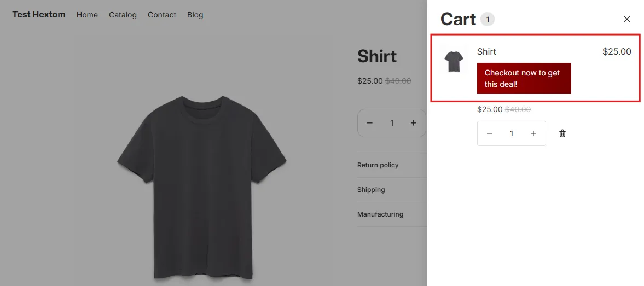Click the cart item count badge
644x286 pixels.
tap(488, 19)
